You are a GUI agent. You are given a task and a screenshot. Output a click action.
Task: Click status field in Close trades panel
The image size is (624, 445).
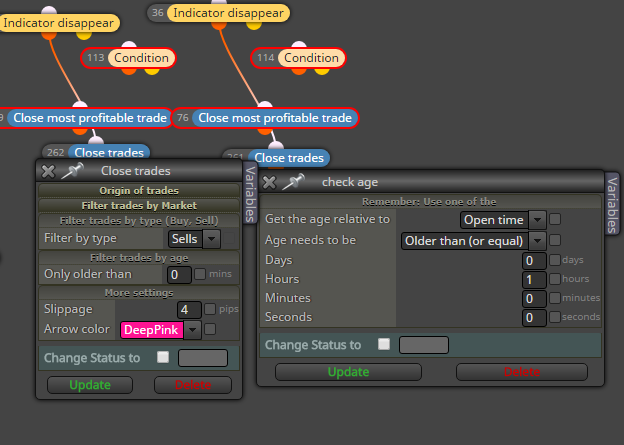[203, 358]
